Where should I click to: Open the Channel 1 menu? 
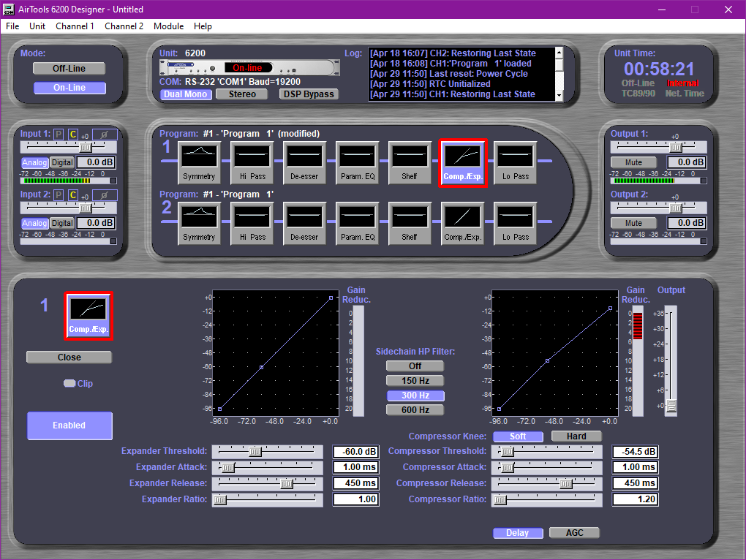pos(75,26)
